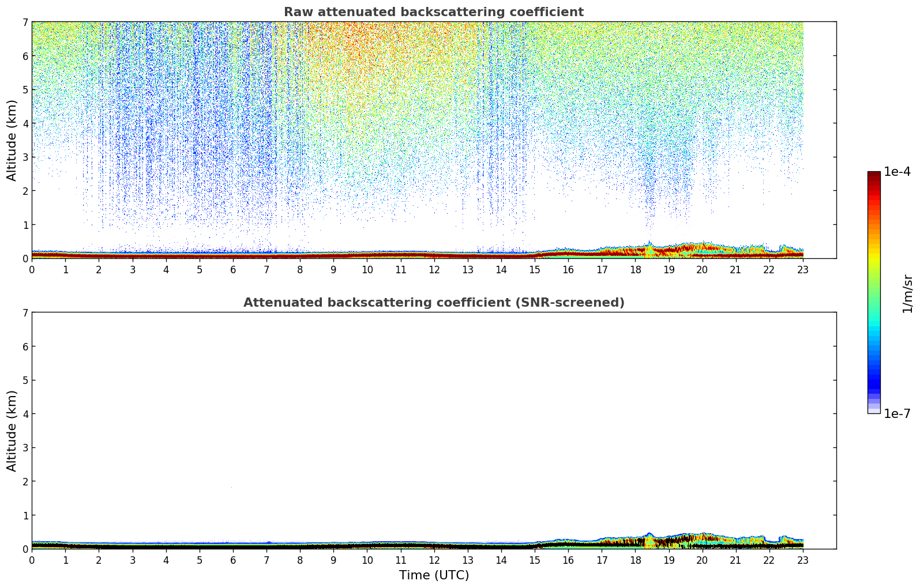Screen dimensions: 920x588
Task: Select hour 23 tick under the SNR-screened plot
Action: point(803,560)
